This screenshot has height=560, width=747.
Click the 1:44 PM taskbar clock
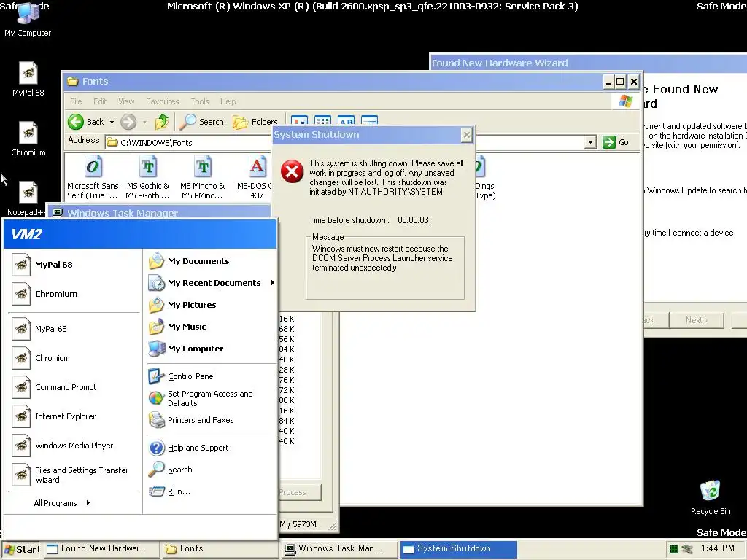click(x=718, y=548)
